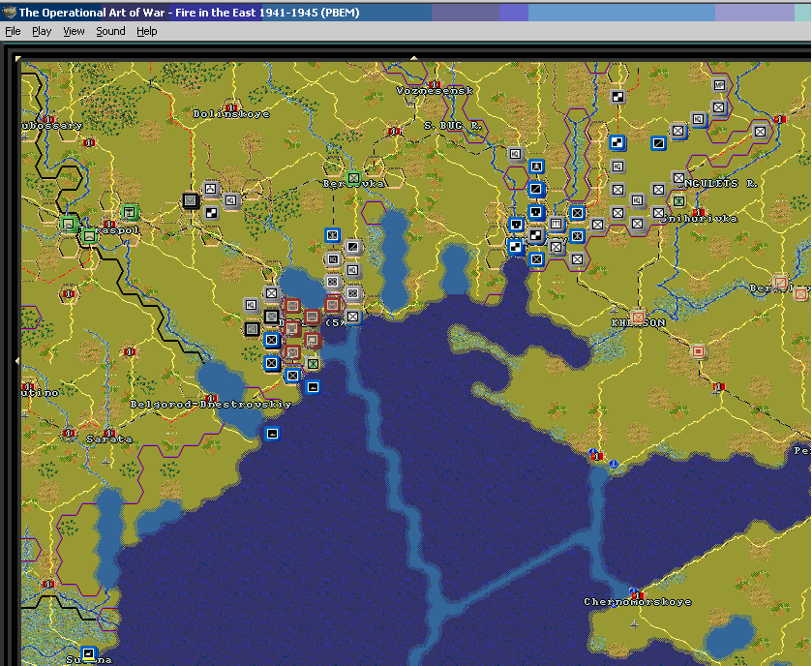Select the MP unit counter
Image resolution: width=812 pixels, height=666 pixels.
pyautogui.click(x=719, y=85)
